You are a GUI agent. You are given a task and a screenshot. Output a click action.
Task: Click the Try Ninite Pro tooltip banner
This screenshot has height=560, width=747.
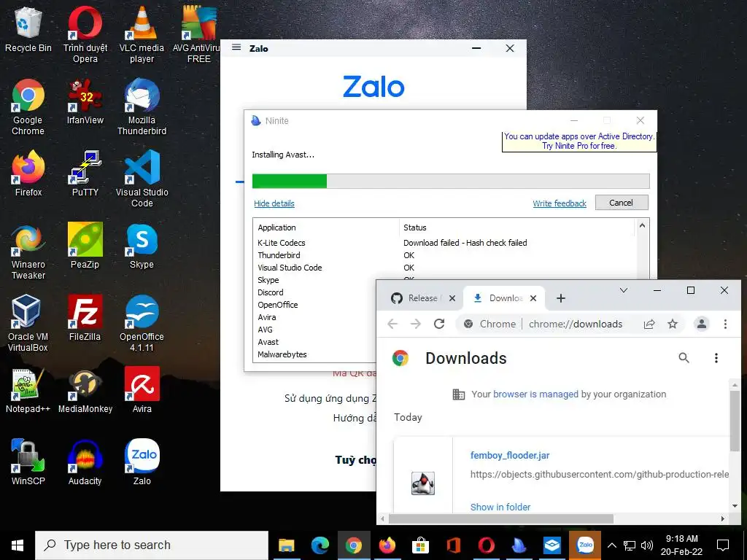(x=579, y=141)
